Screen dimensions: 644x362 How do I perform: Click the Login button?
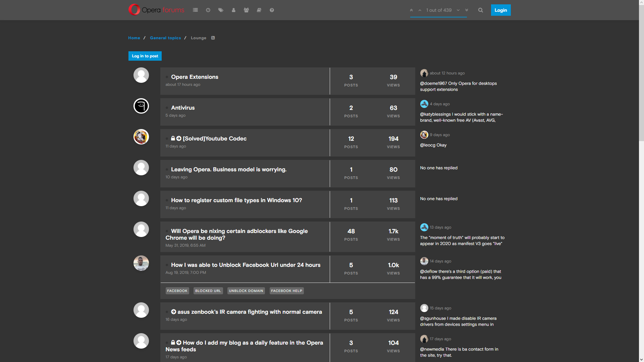[500, 10]
